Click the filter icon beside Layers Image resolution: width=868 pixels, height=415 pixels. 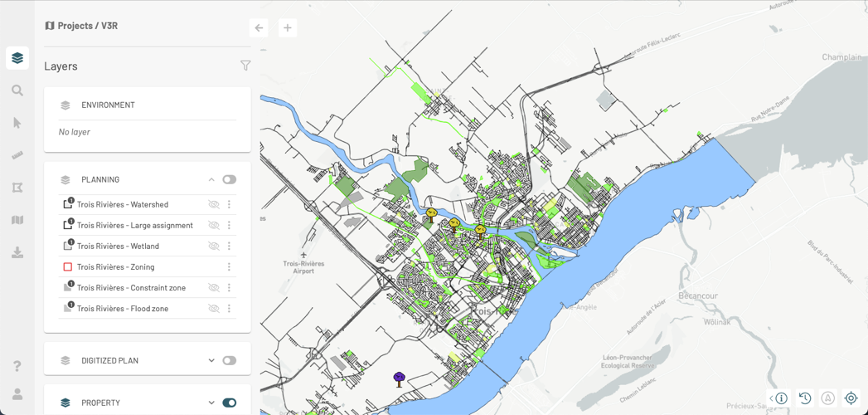pos(245,66)
